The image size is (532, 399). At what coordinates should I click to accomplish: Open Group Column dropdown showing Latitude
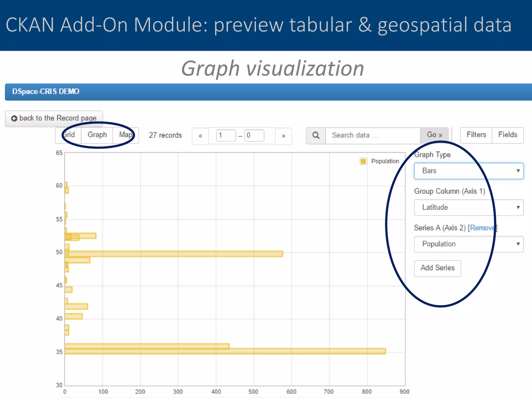coord(469,208)
